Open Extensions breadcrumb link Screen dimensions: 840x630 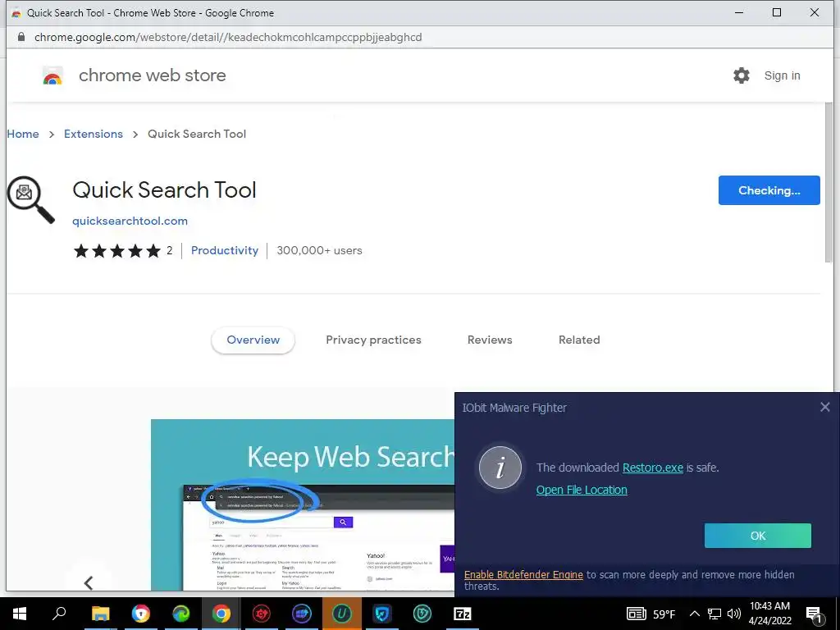tap(94, 134)
